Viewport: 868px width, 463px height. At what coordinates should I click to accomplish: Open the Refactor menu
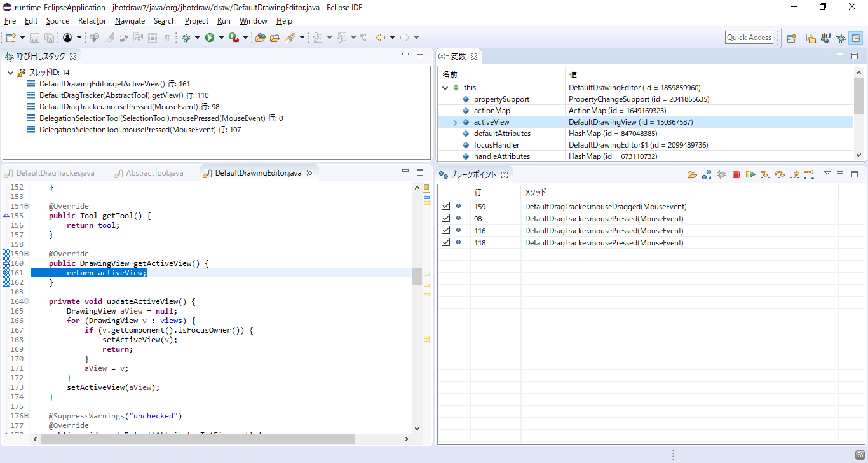point(92,21)
